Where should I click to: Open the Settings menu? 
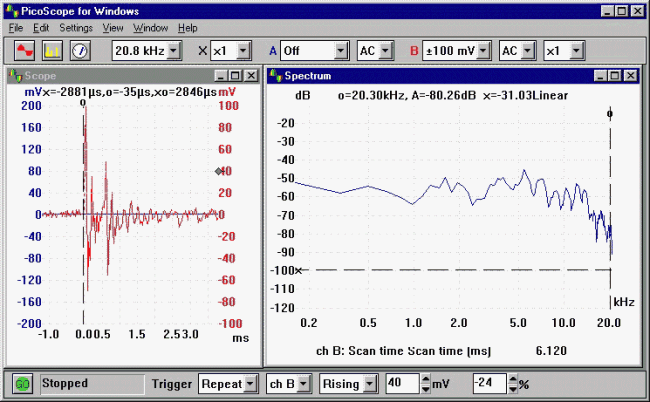[x=76, y=27]
